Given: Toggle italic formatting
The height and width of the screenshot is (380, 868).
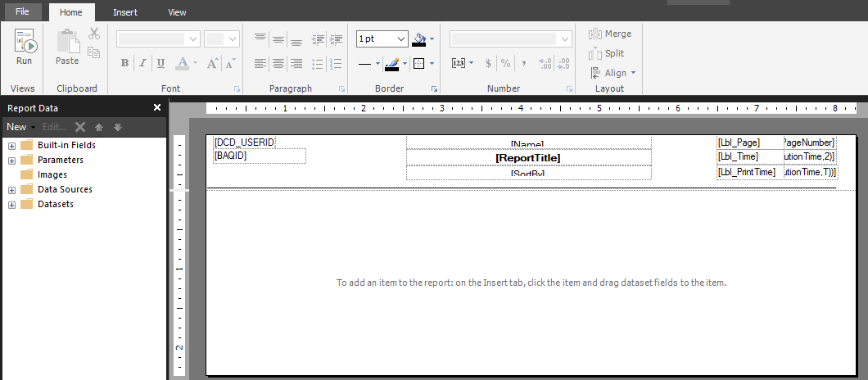Looking at the screenshot, I should tap(142, 63).
